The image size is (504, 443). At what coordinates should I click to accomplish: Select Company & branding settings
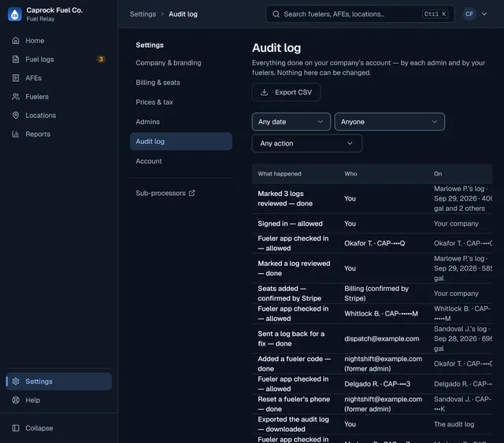[x=181, y=63]
